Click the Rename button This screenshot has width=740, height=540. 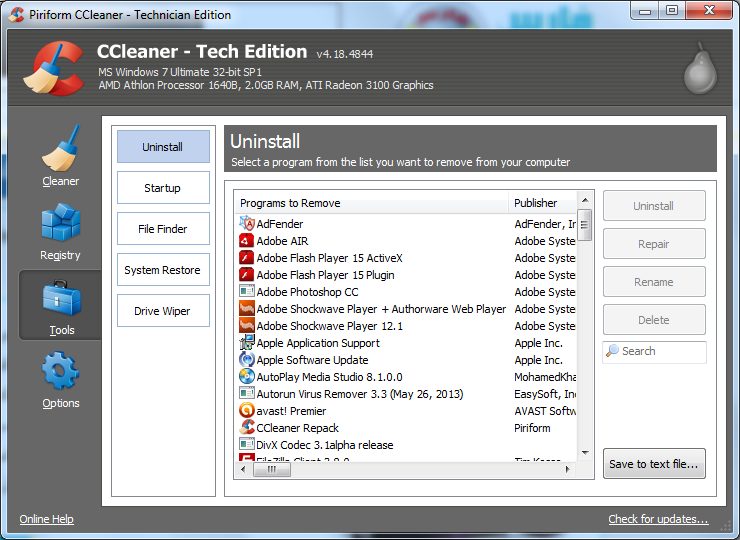click(x=654, y=282)
